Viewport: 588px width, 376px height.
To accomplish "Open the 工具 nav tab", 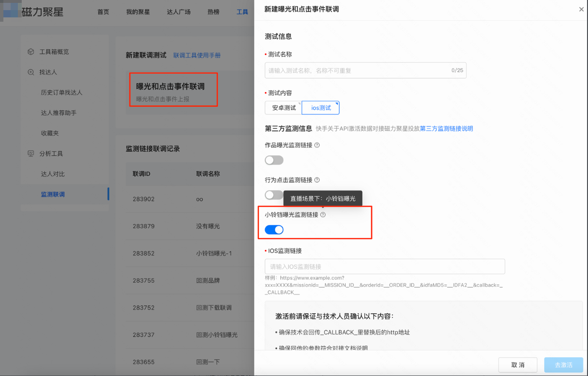I will coord(242,12).
